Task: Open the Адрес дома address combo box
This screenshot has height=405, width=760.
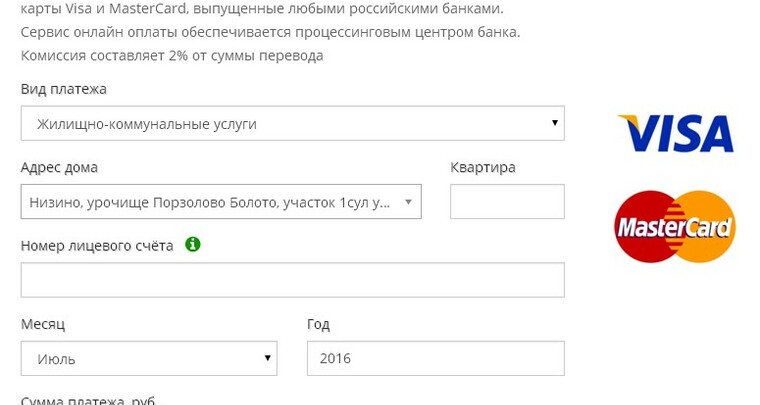Action: tap(210, 202)
